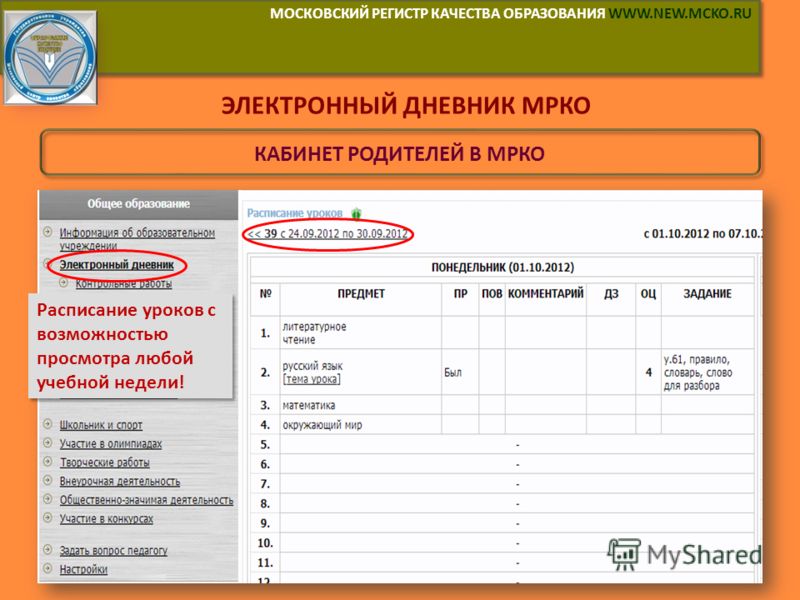Open the Электронный дневник section
800x600 pixels.
(117, 265)
